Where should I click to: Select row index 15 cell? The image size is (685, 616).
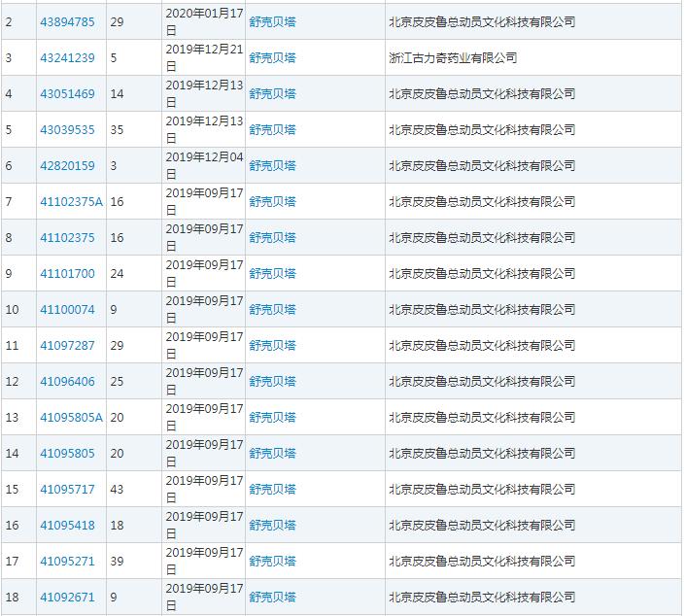18,490
